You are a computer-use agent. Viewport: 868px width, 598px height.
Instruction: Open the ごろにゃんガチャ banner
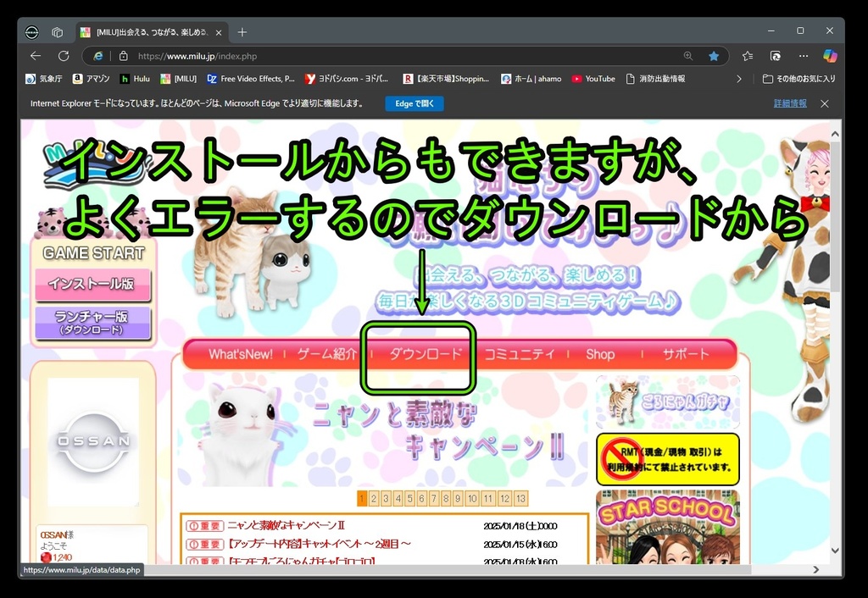(668, 401)
